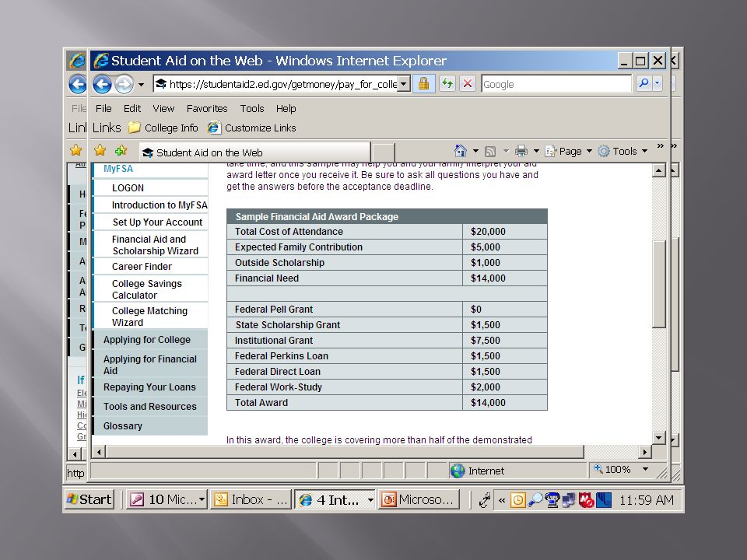Open the recent pages dropdown next to Forward
The image size is (747, 560).
pos(141,85)
